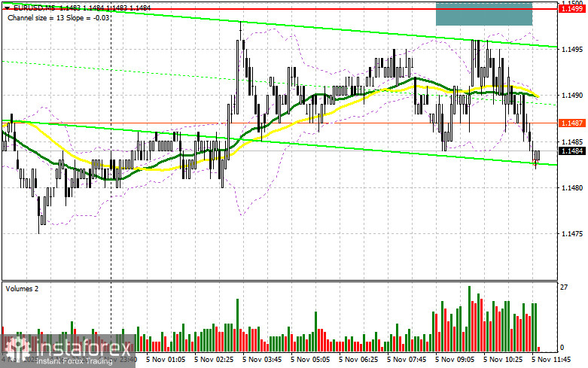Click the "5 Nov 06:25" time label
Viewport: 588px width, 368px height.
(358, 360)
